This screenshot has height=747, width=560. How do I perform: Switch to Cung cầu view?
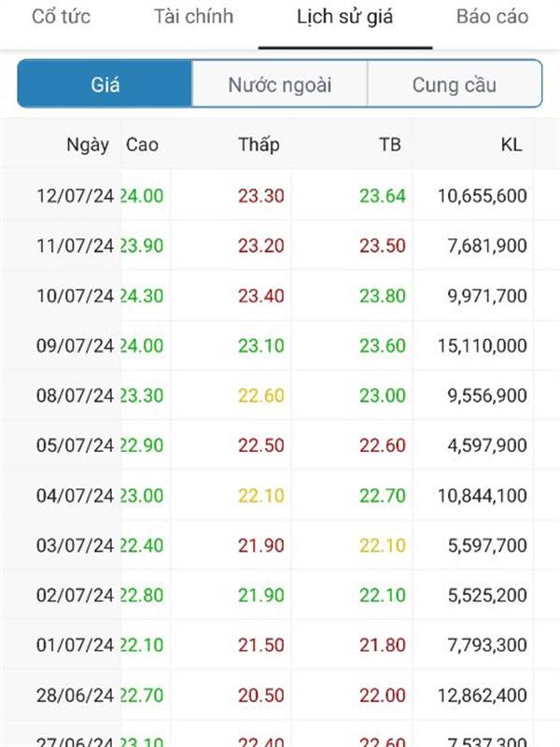[x=455, y=84]
